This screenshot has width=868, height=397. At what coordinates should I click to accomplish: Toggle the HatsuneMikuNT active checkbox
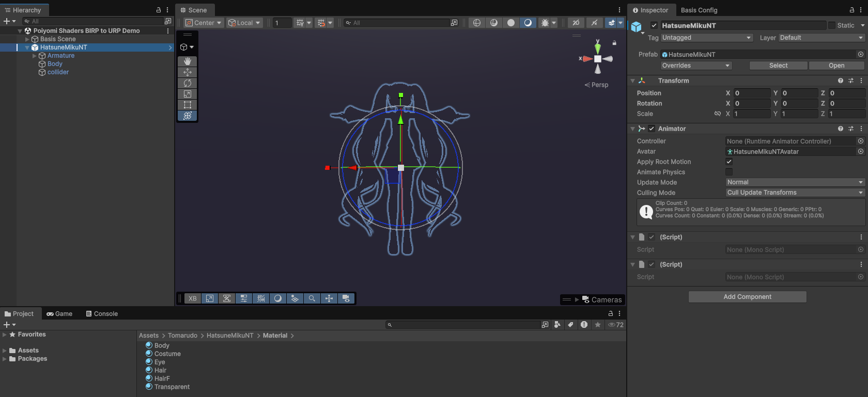point(654,25)
